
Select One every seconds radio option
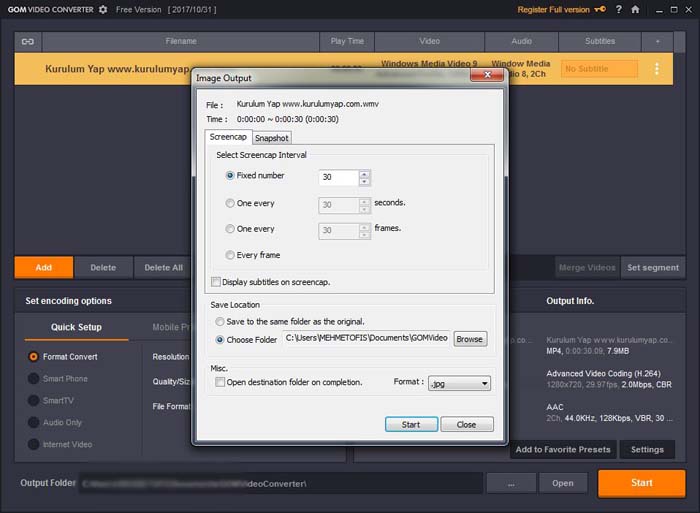point(230,203)
